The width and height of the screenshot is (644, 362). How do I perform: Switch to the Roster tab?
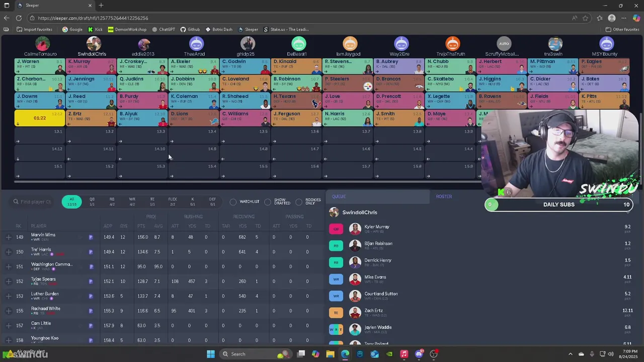pos(444,197)
